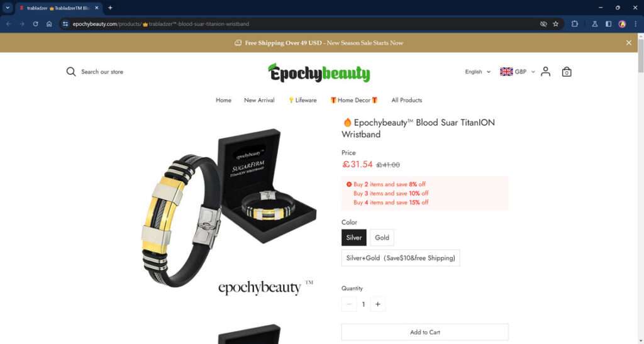Choose the Silver+Gold bundle option

(x=401, y=258)
